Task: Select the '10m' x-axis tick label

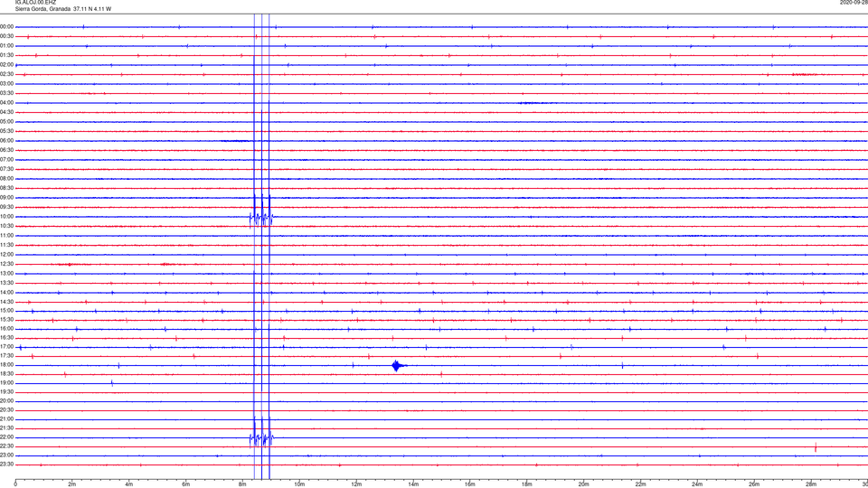Action: (x=299, y=484)
